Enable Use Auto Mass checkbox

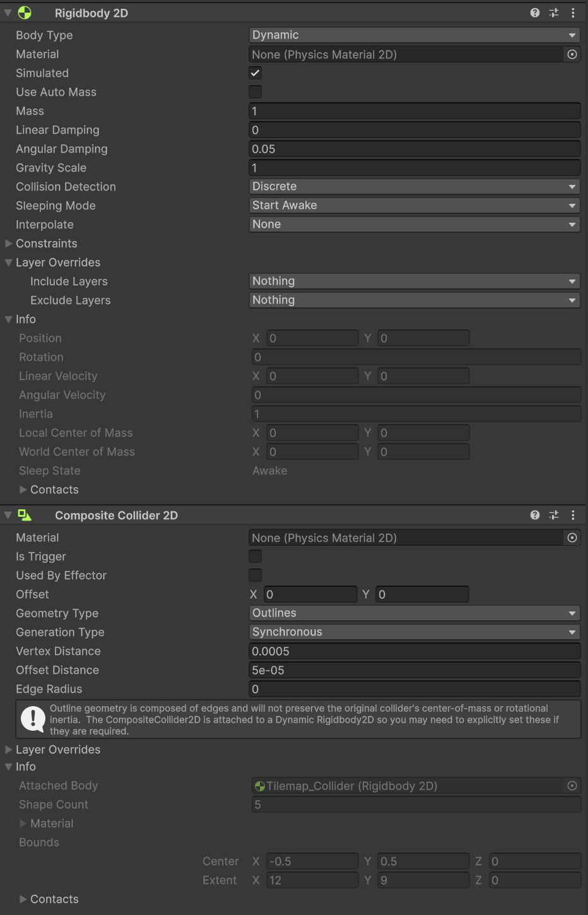(x=256, y=92)
